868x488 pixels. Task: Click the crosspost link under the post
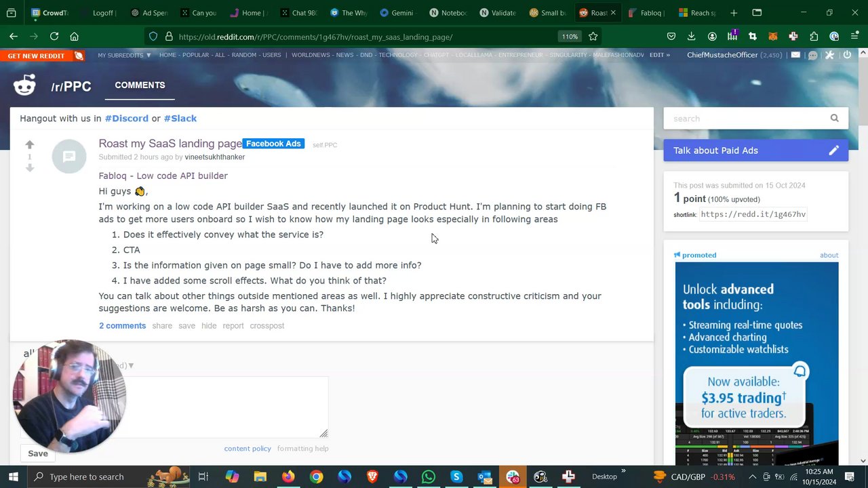[267, 325]
